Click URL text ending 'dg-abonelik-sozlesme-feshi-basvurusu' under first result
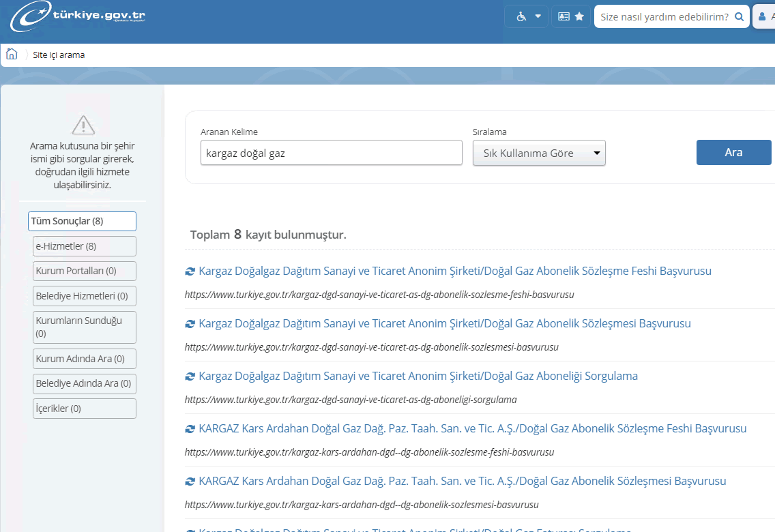Image resolution: width=775 pixels, height=532 pixels. [379, 295]
